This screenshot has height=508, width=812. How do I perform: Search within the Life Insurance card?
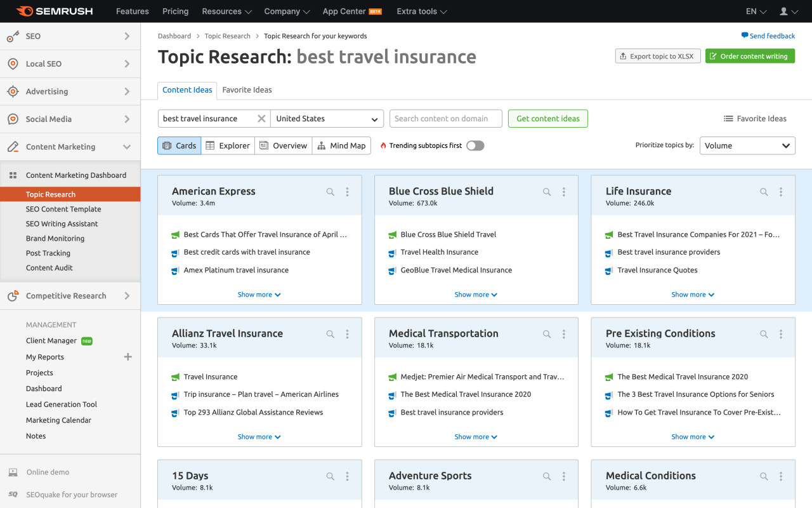(x=764, y=192)
